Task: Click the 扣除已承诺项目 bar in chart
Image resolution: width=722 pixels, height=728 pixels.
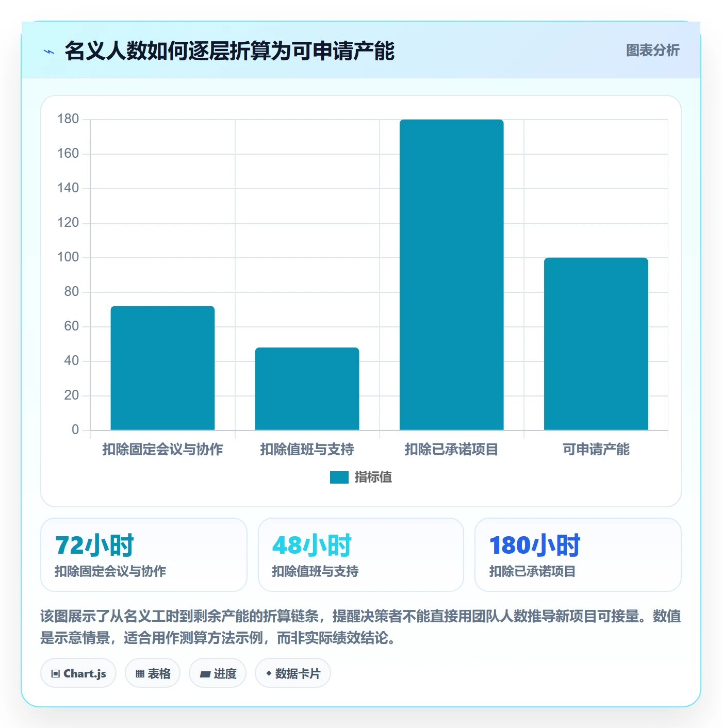Action: tap(451, 275)
